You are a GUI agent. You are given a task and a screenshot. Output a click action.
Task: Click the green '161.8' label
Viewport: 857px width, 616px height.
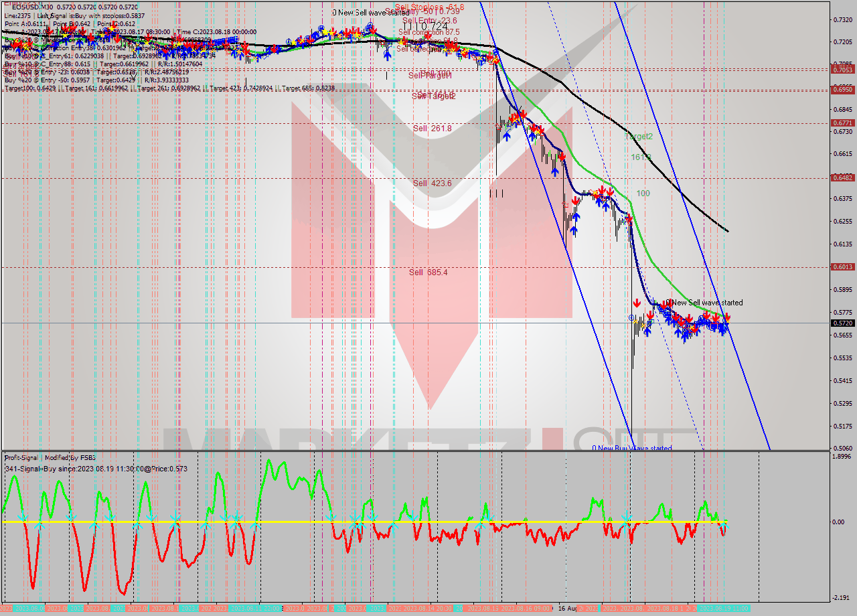tap(641, 157)
